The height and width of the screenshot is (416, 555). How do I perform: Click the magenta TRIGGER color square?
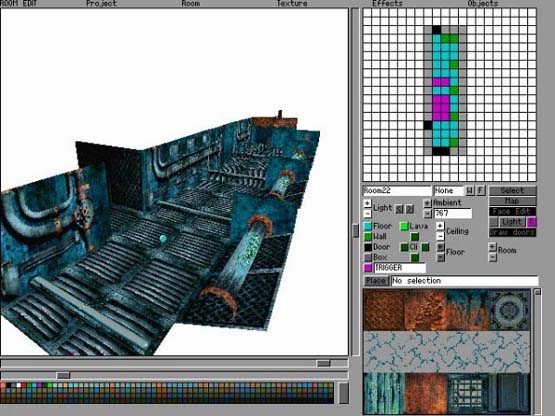pyautogui.click(x=368, y=268)
